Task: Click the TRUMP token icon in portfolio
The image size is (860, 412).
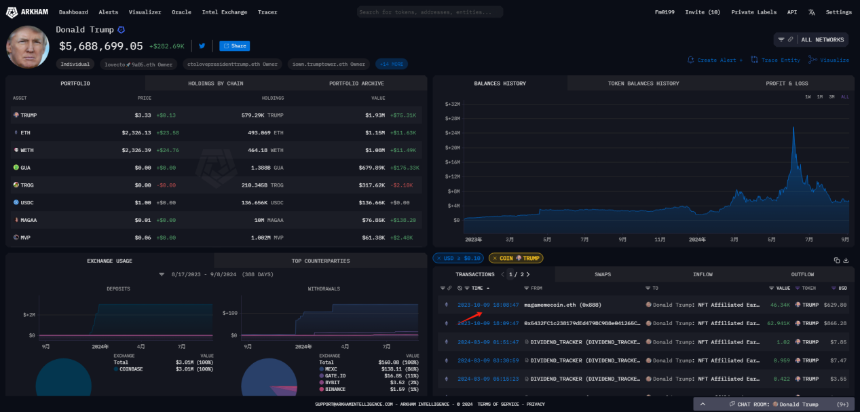Action: (x=16, y=115)
